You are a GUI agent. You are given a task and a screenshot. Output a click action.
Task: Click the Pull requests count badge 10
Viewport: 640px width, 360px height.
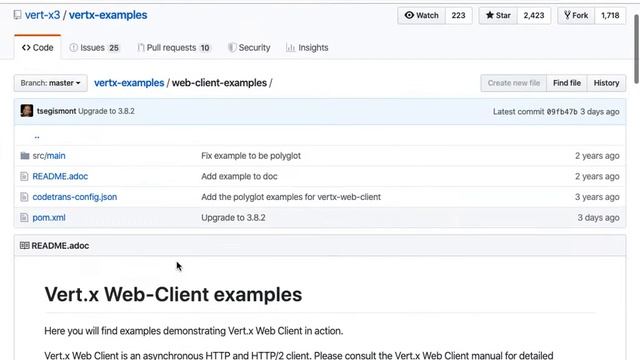(205, 48)
